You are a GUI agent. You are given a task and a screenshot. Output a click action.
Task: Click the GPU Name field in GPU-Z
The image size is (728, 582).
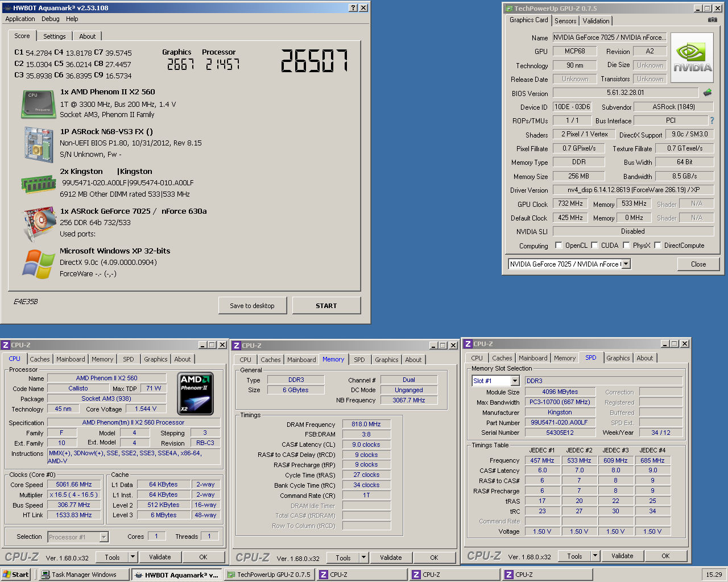click(x=609, y=38)
